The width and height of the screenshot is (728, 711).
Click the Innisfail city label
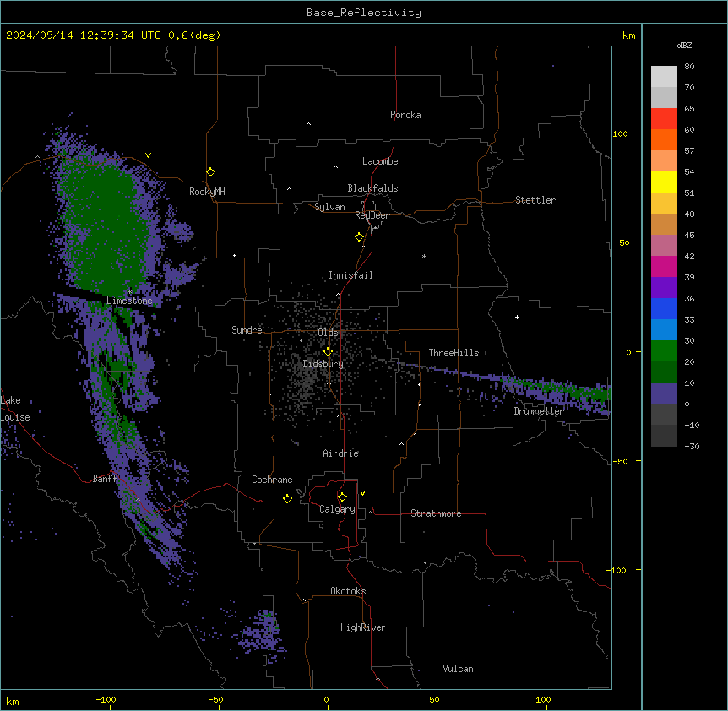350,275
